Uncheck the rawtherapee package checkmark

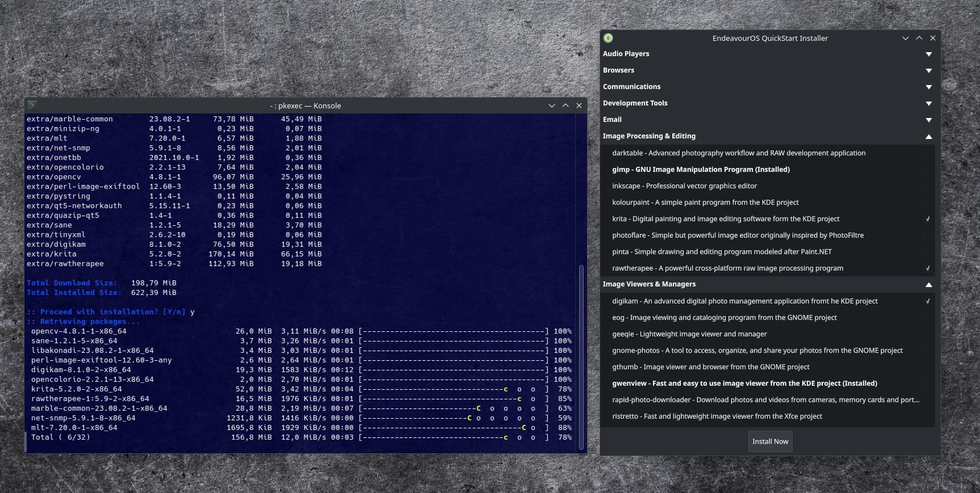[x=928, y=268]
